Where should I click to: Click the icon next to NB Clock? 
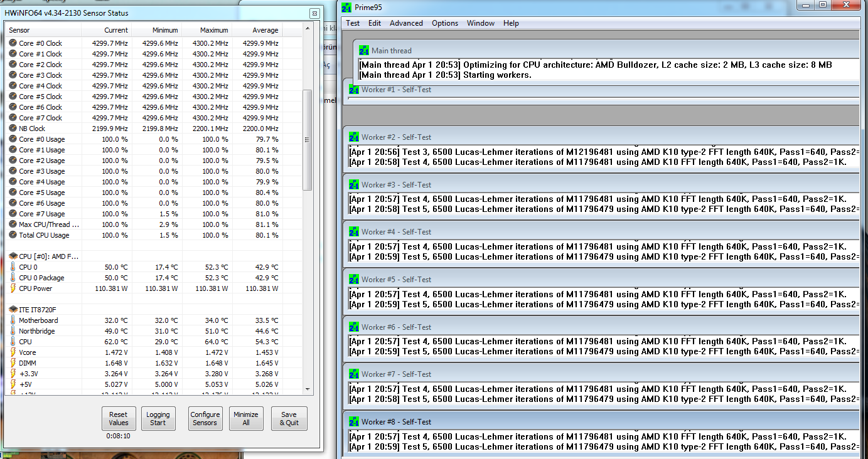[x=13, y=129]
